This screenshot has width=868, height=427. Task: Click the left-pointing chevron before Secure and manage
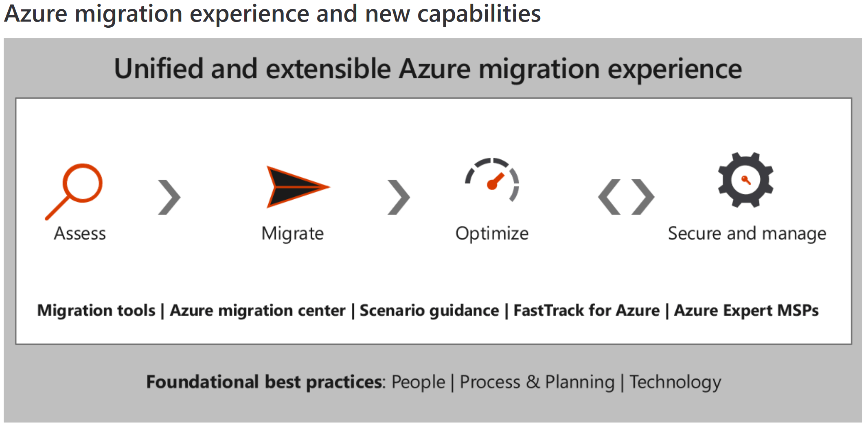click(609, 197)
